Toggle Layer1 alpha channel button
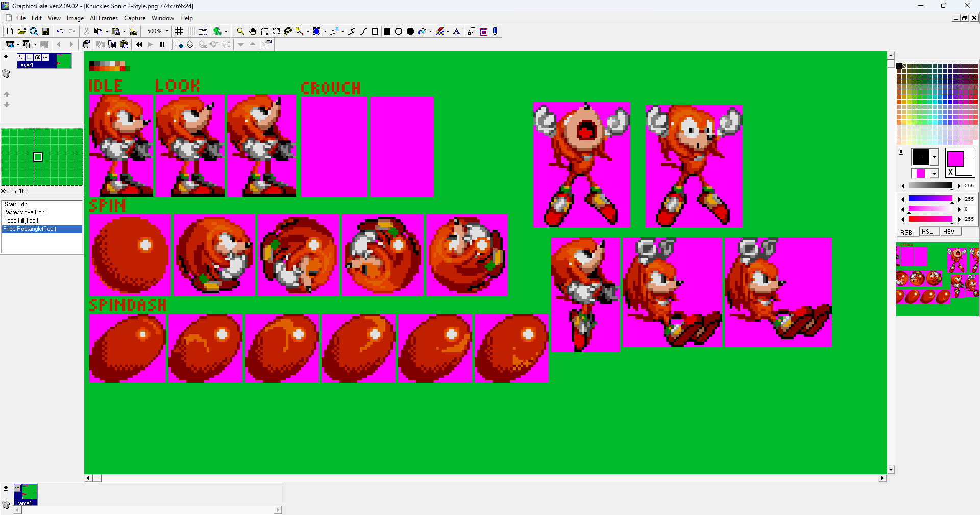 click(x=37, y=57)
